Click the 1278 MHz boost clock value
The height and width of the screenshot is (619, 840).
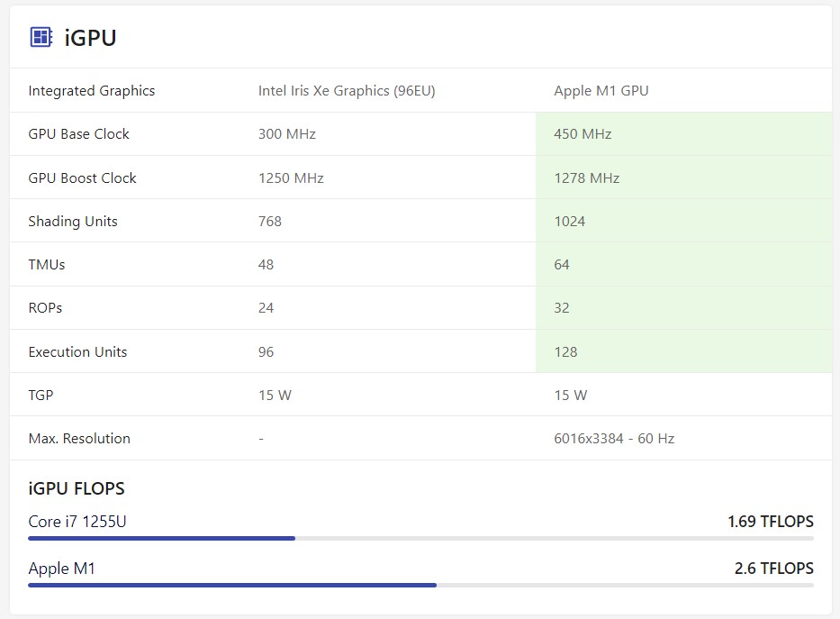pyautogui.click(x=587, y=178)
